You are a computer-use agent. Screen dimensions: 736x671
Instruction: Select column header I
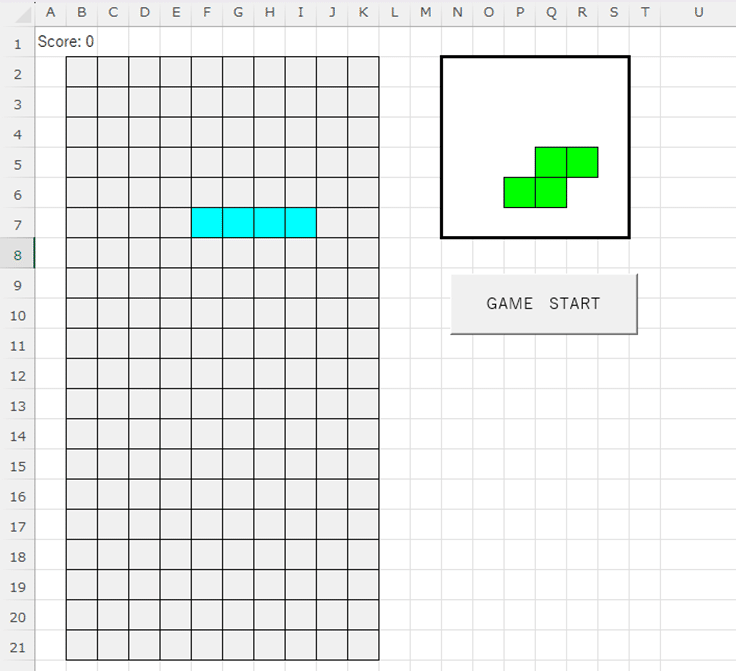point(301,13)
